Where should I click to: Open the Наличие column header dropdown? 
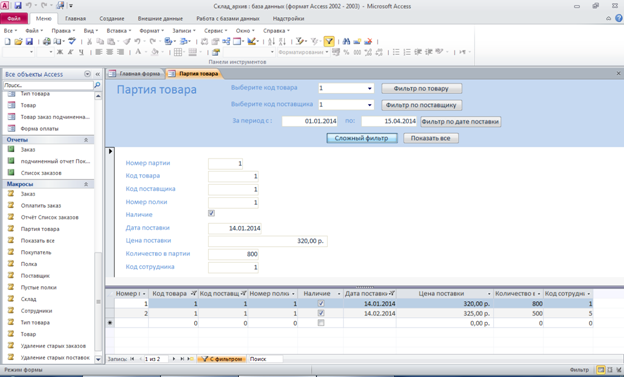pyautogui.click(x=339, y=294)
